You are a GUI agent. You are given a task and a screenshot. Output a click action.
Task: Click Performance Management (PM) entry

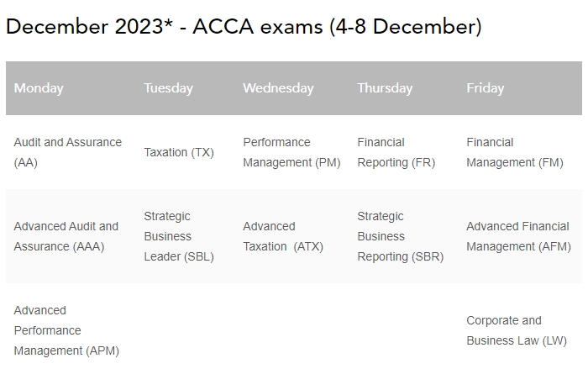coord(291,152)
